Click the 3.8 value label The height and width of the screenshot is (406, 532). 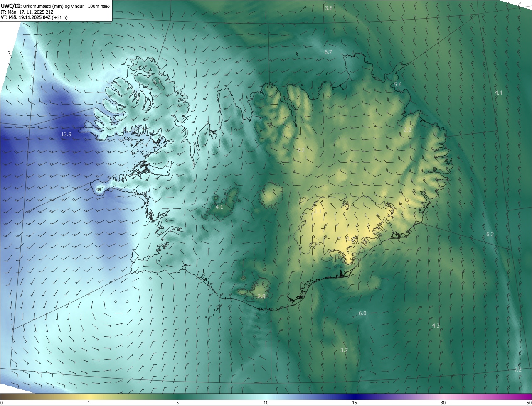(x=329, y=8)
